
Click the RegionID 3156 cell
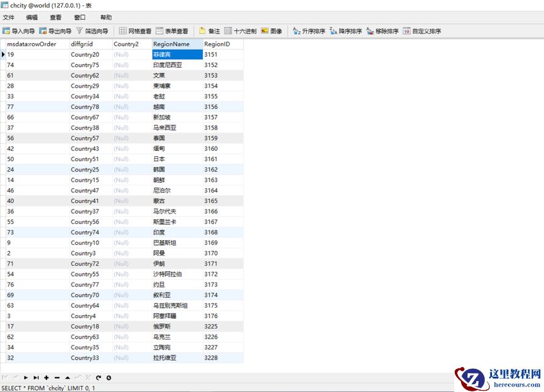click(223, 107)
